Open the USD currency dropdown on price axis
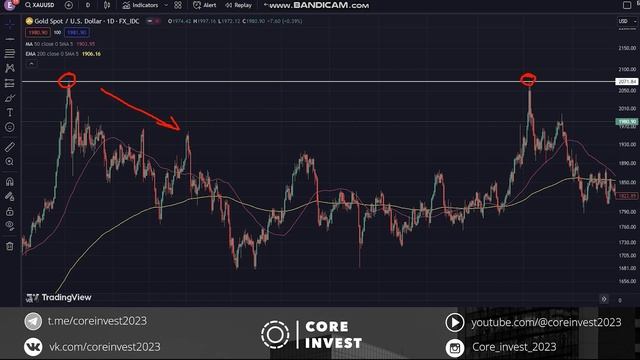This screenshot has width=640, height=360. click(x=627, y=21)
